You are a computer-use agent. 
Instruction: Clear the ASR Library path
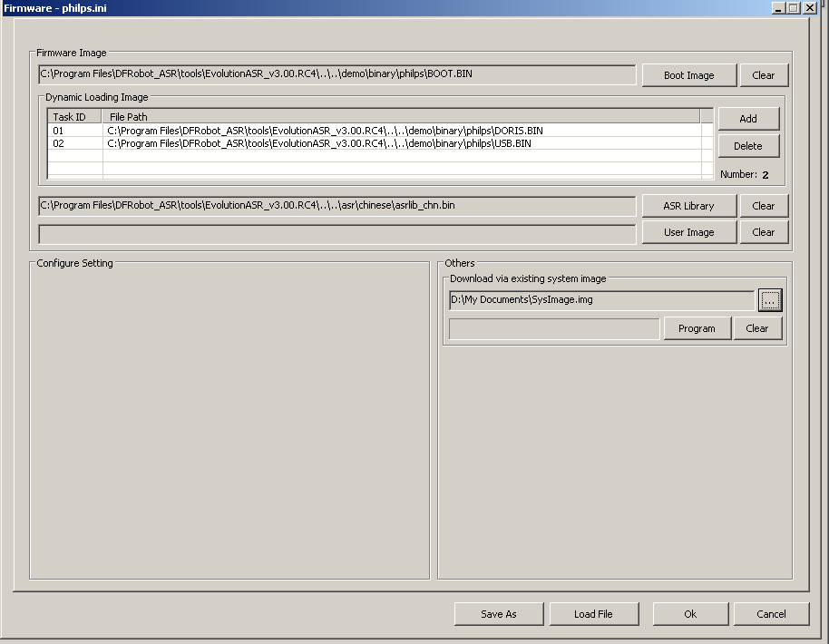[764, 206]
